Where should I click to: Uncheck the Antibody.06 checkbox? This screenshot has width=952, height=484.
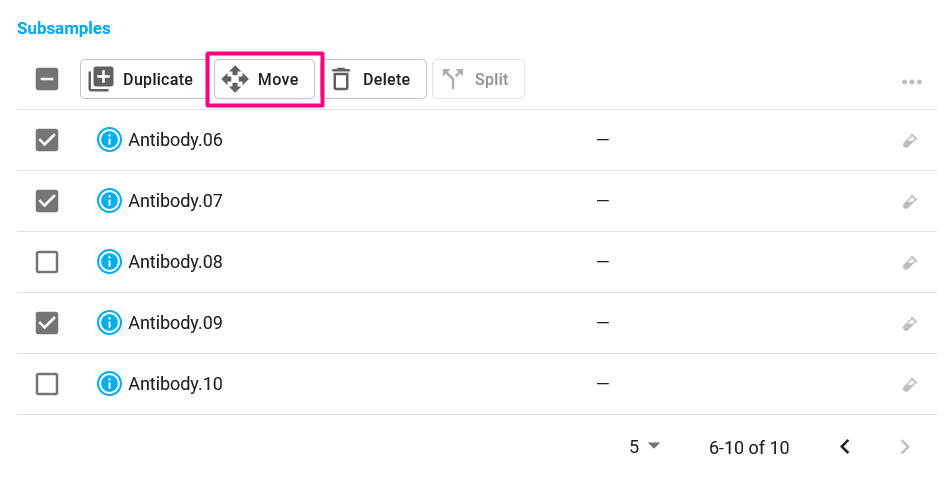47,140
